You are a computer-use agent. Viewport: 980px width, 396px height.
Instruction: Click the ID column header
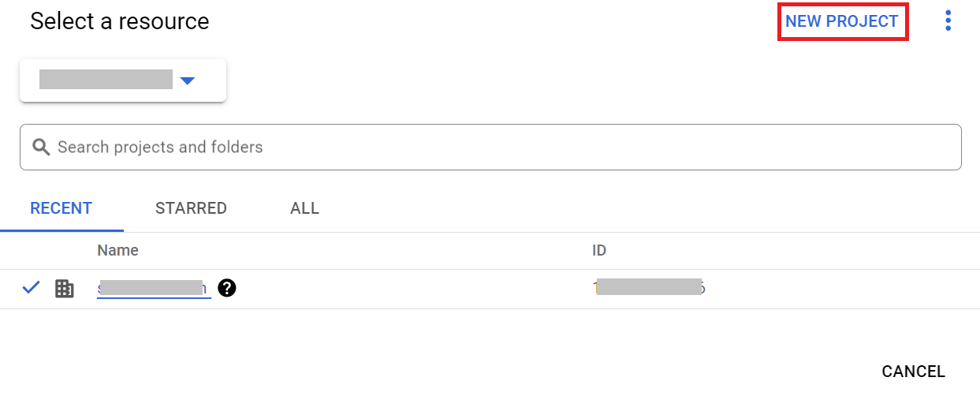(599, 250)
